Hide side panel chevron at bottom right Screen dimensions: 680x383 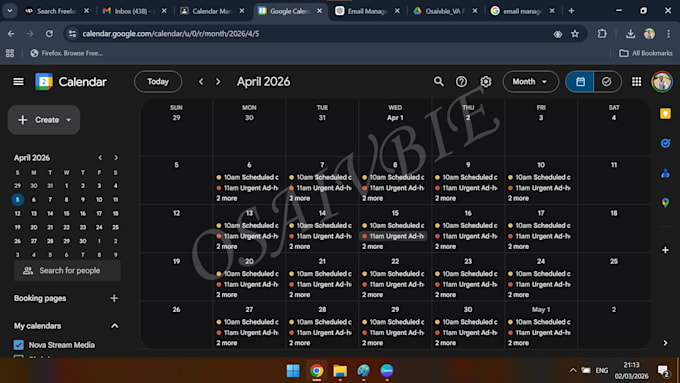pos(665,343)
